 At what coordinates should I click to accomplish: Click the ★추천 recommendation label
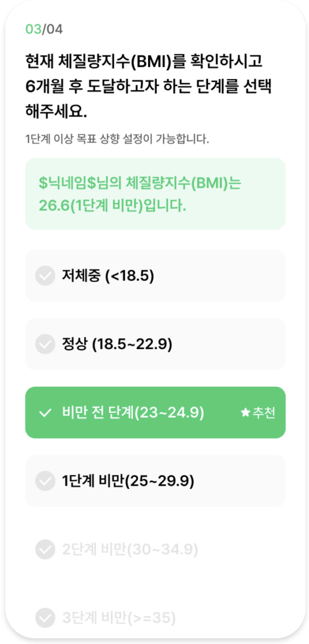click(x=257, y=413)
